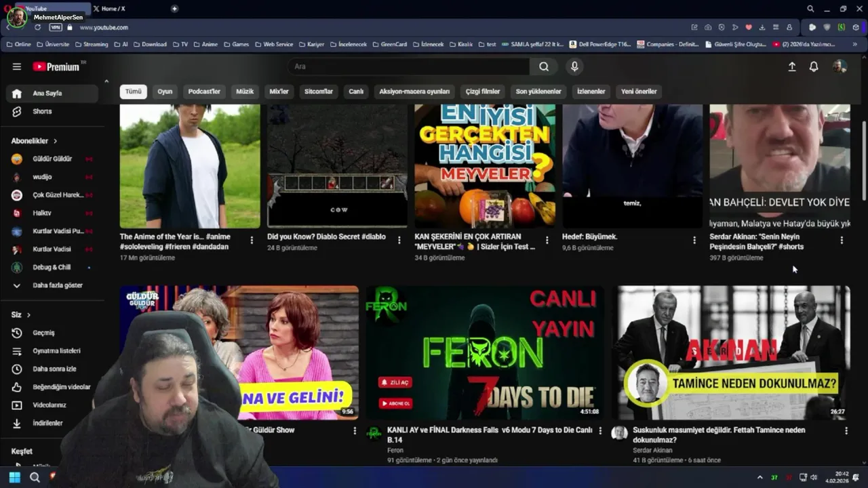Start voice search with microphone icon
Screen dimensions: 868x488
(574, 66)
